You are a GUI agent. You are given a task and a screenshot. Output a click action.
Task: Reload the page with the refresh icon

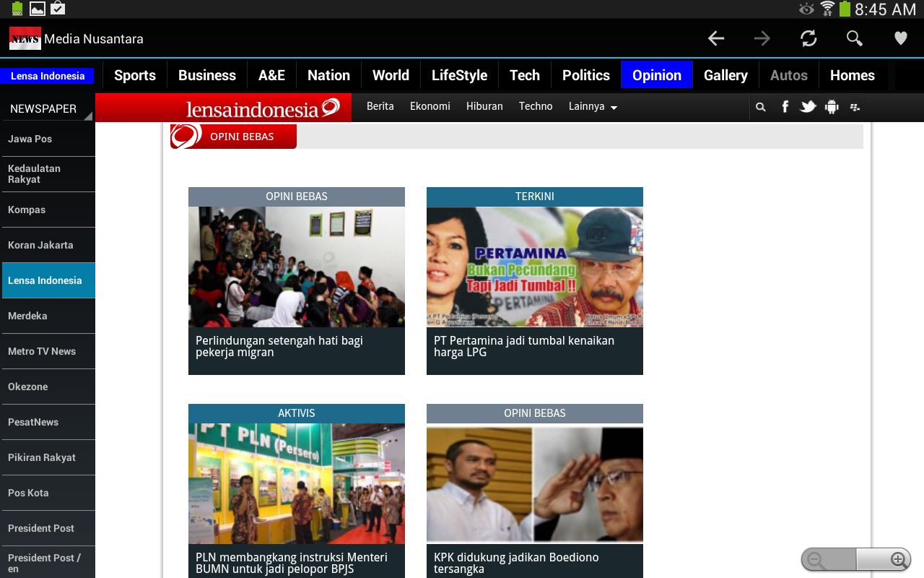(x=808, y=38)
